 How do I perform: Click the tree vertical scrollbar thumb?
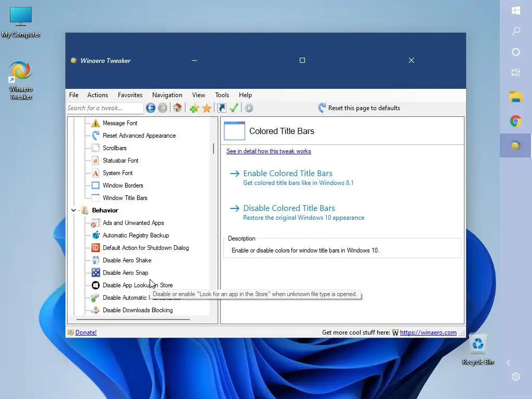(214, 149)
